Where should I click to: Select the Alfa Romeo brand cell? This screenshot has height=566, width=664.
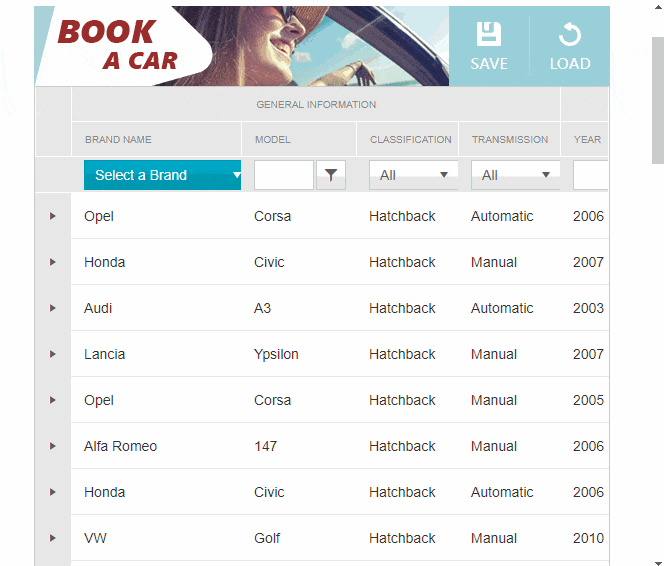pyautogui.click(x=120, y=446)
